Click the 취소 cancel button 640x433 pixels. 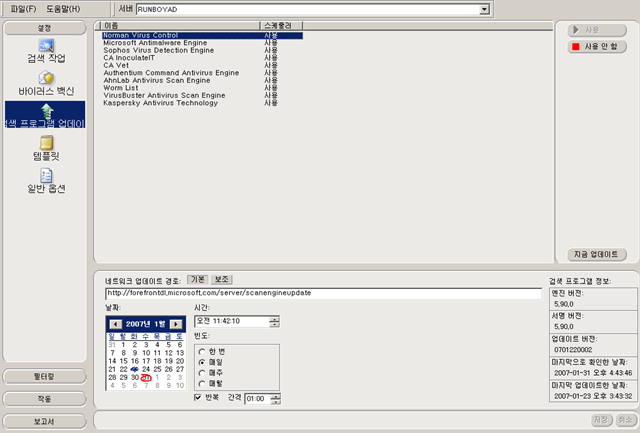625,420
